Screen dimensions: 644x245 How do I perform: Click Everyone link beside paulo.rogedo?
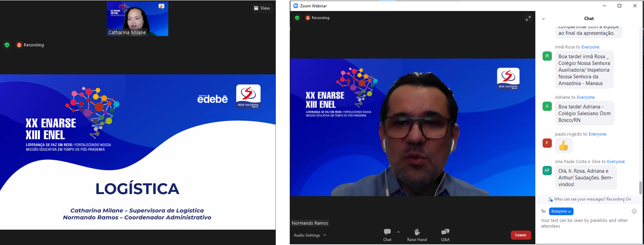[x=597, y=134]
